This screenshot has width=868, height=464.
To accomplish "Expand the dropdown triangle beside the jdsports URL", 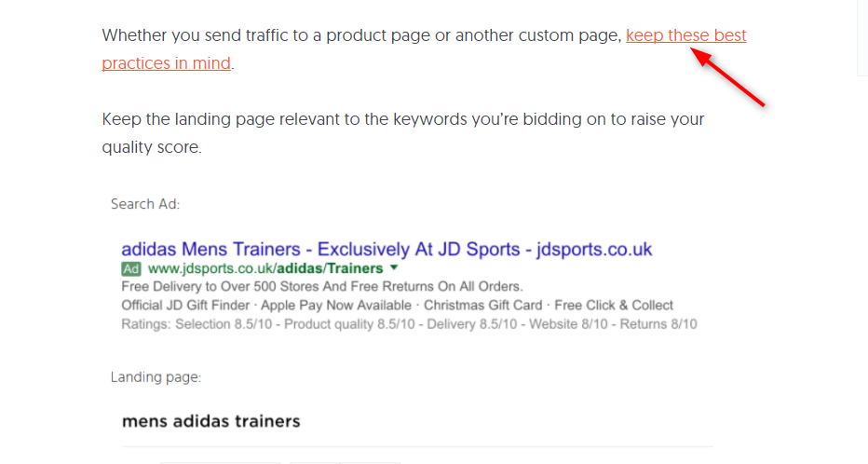I will click(394, 268).
